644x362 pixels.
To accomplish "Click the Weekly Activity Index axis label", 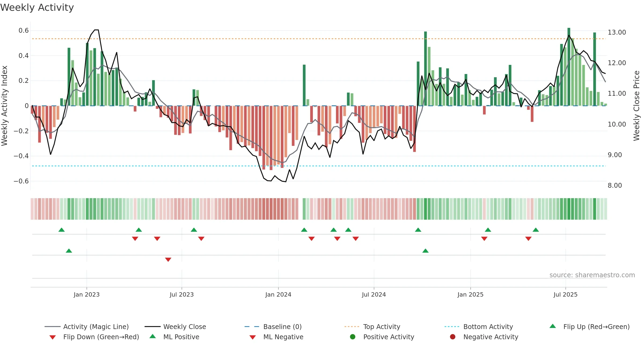I will pyautogui.click(x=5, y=106).
